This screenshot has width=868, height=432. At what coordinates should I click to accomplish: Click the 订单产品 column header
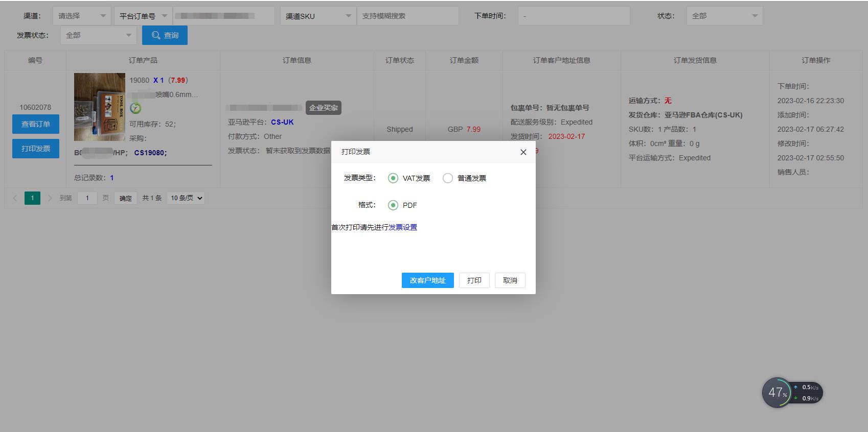click(x=143, y=60)
